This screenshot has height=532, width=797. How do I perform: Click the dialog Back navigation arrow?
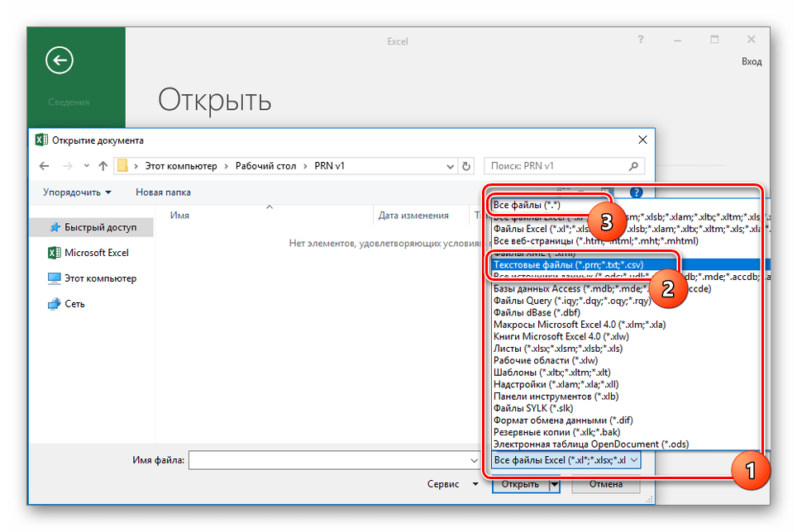coord(45,166)
